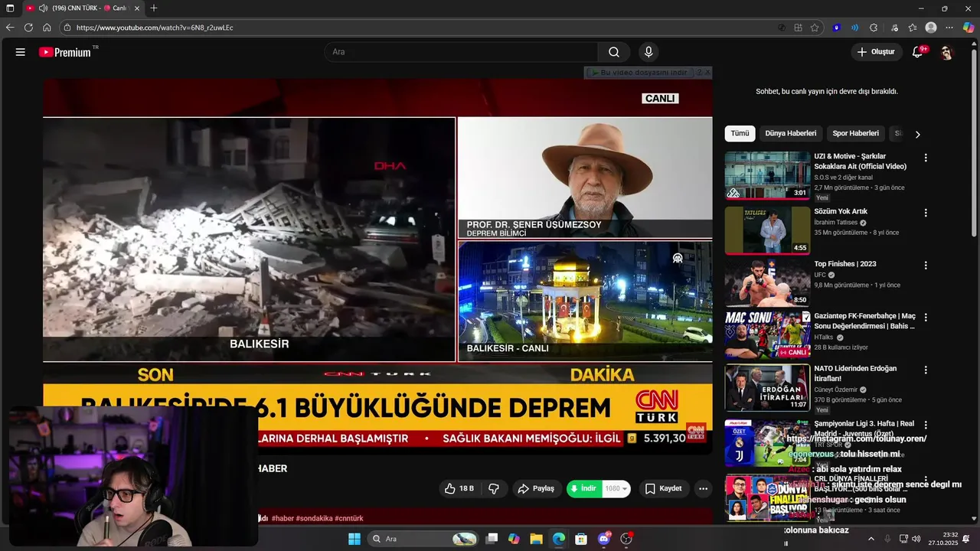This screenshot has width=980, height=551.
Task: Open the Copilot sidebar icon
Action: pyautogui.click(x=969, y=28)
